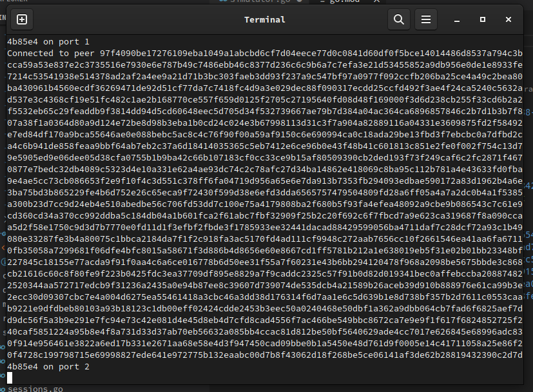Click the hex line starting with '0fb35058a729'
Screen dimensions: 533x392
(265, 251)
